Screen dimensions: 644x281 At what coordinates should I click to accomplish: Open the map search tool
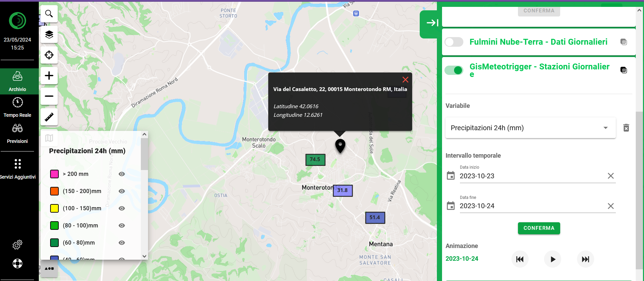coord(49,14)
